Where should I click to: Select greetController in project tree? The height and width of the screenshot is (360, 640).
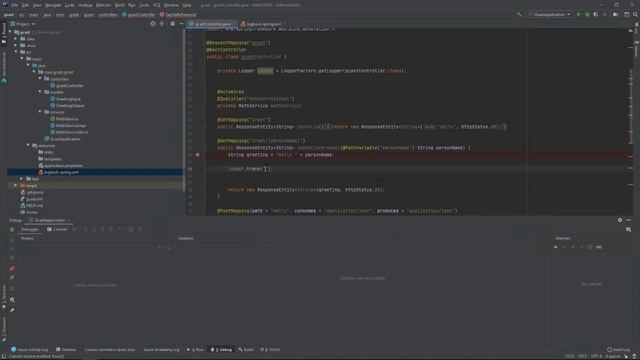67,85
